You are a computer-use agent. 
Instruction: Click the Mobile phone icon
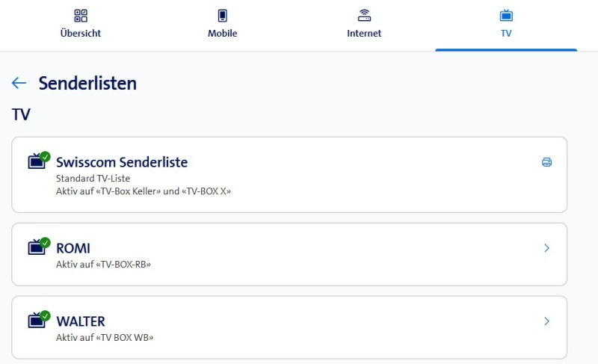pos(222,16)
